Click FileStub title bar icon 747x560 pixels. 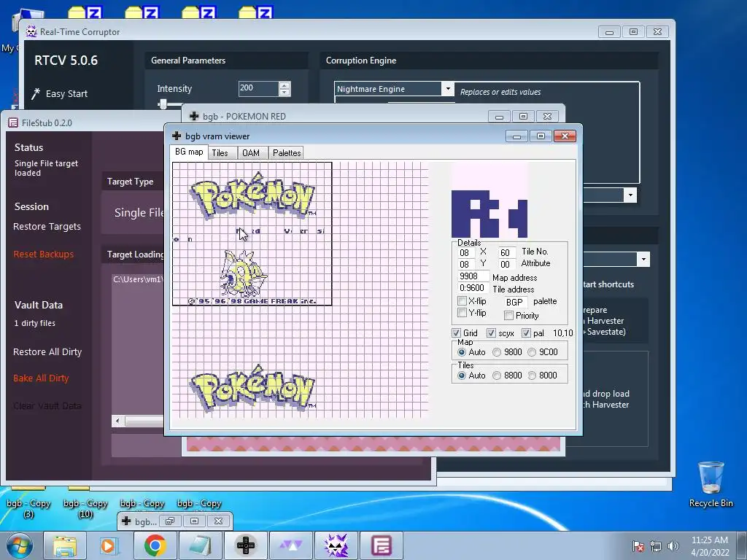pyautogui.click(x=13, y=122)
